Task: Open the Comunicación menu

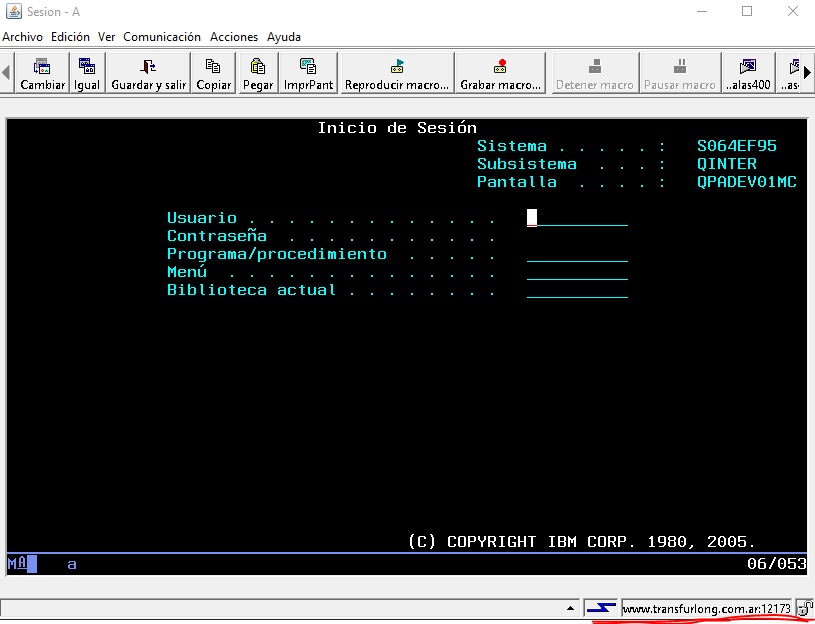Action: pos(162,37)
